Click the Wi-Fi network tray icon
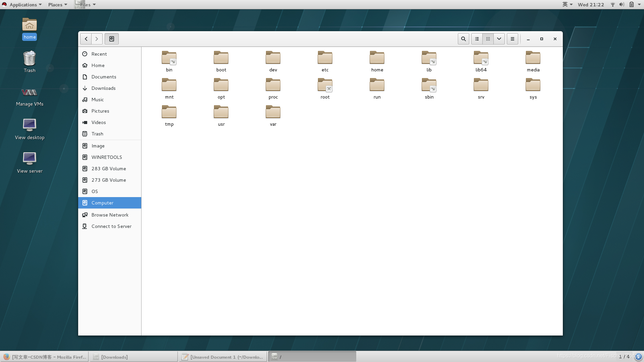The height and width of the screenshot is (362, 644). (612, 4)
